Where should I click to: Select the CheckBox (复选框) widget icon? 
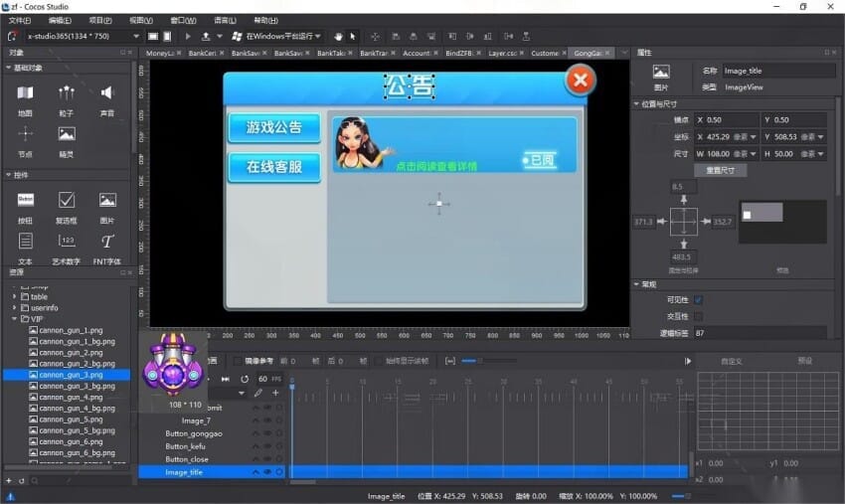click(x=67, y=201)
